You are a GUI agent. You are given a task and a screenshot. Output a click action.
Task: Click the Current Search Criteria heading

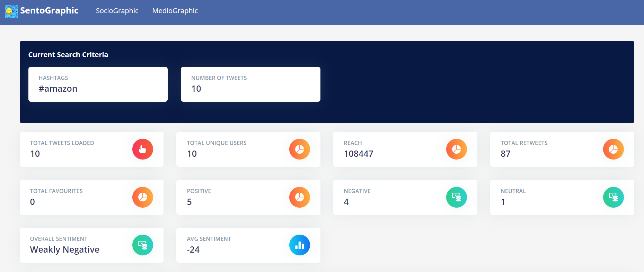[68, 55]
